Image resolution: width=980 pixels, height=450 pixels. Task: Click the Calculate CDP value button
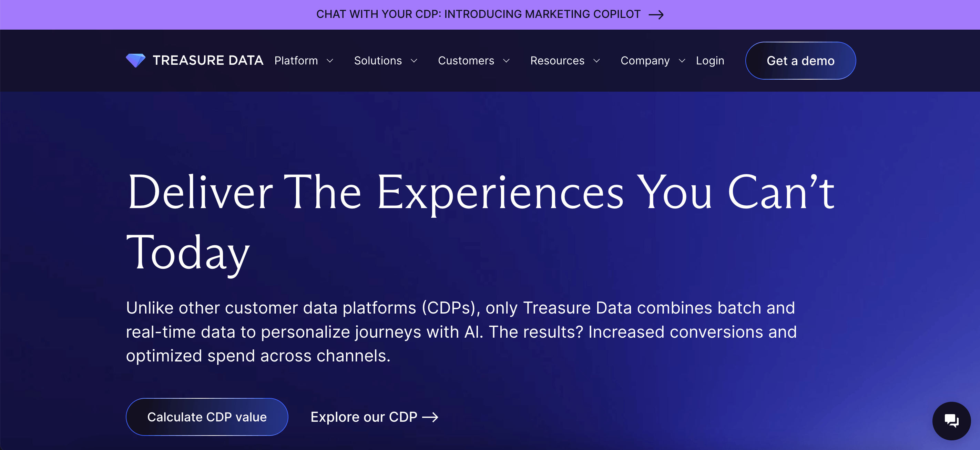coord(207,417)
